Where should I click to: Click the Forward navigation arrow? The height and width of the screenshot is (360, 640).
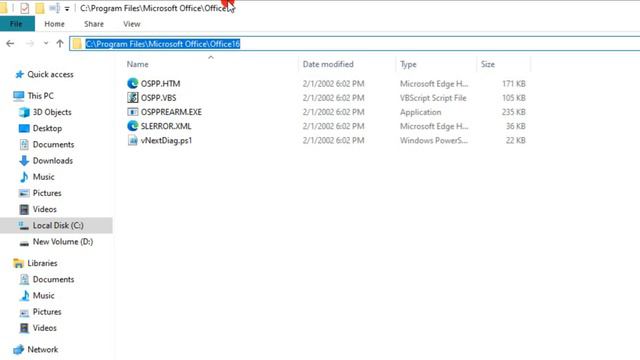(x=29, y=43)
